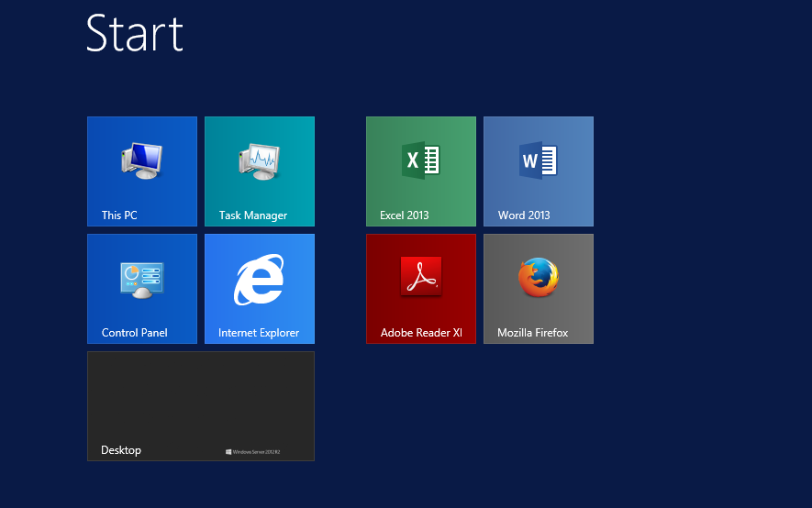
Task: Launch Adobe Reader XI tile
Action: pyautogui.click(x=421, y=289)
